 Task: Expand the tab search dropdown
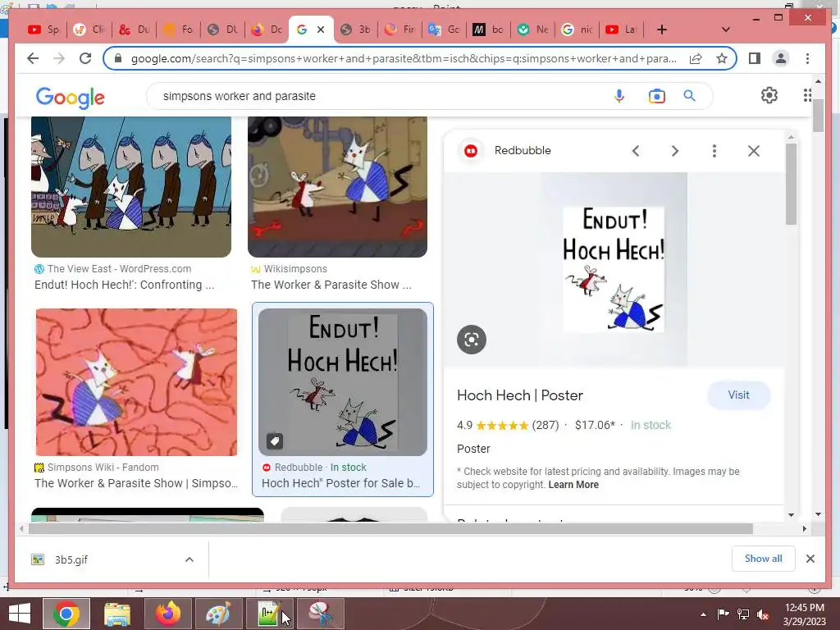tap(725, 30)
